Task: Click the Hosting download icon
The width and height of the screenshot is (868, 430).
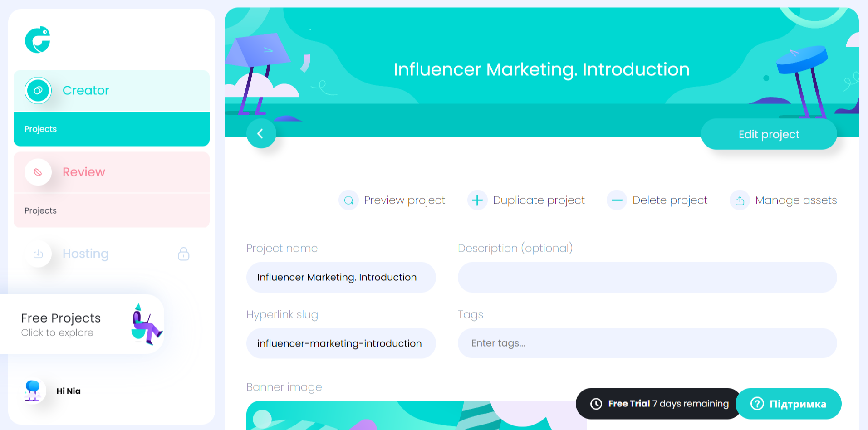Action: (38, 254)
